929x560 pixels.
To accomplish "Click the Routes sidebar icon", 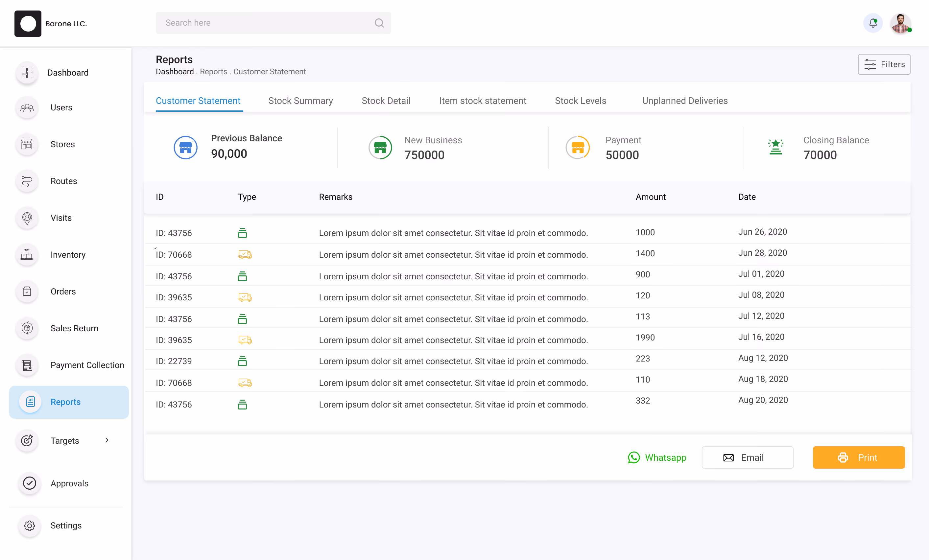I will (x=27, y=181).
